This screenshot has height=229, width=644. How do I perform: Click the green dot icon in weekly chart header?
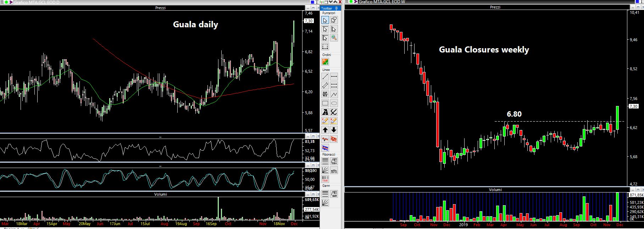(351, 2)
